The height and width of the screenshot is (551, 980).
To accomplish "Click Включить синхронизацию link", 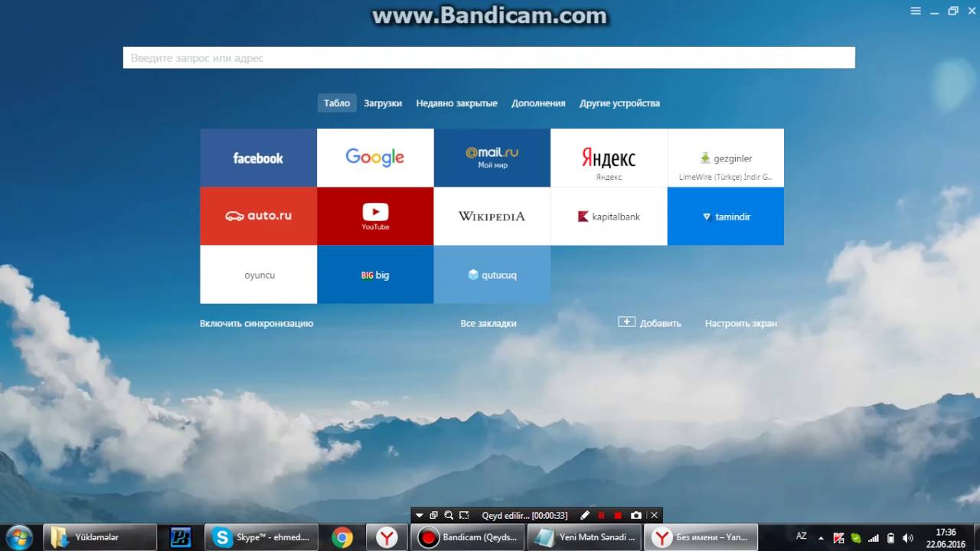I will [256, 324].
